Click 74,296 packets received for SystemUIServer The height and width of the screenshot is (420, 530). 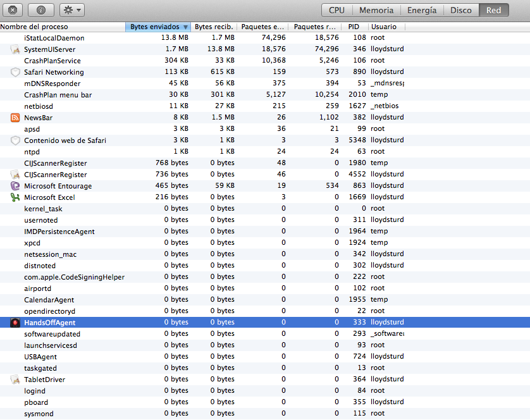point(326,49)
